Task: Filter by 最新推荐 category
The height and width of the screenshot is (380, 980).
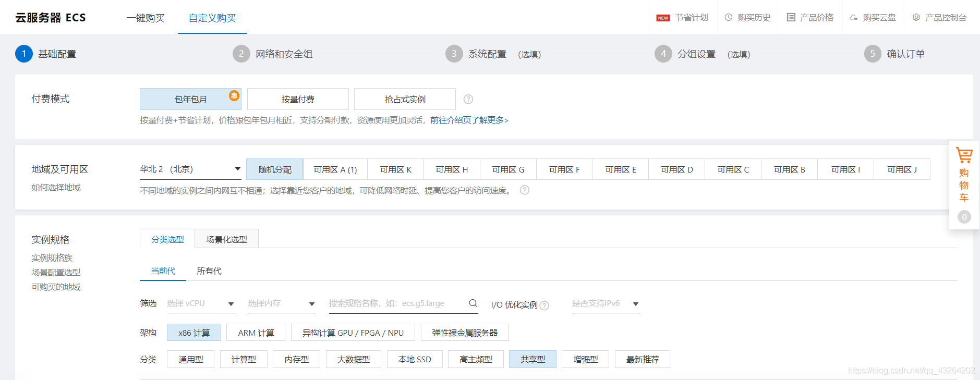Action: tap(643, 359)
